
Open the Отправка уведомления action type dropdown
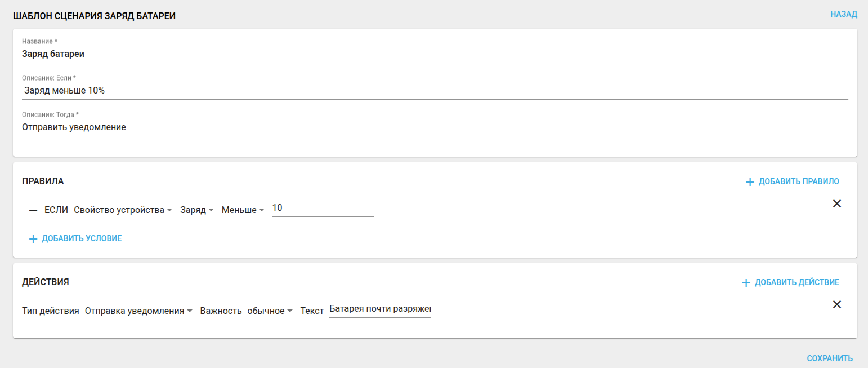[138, 311]
